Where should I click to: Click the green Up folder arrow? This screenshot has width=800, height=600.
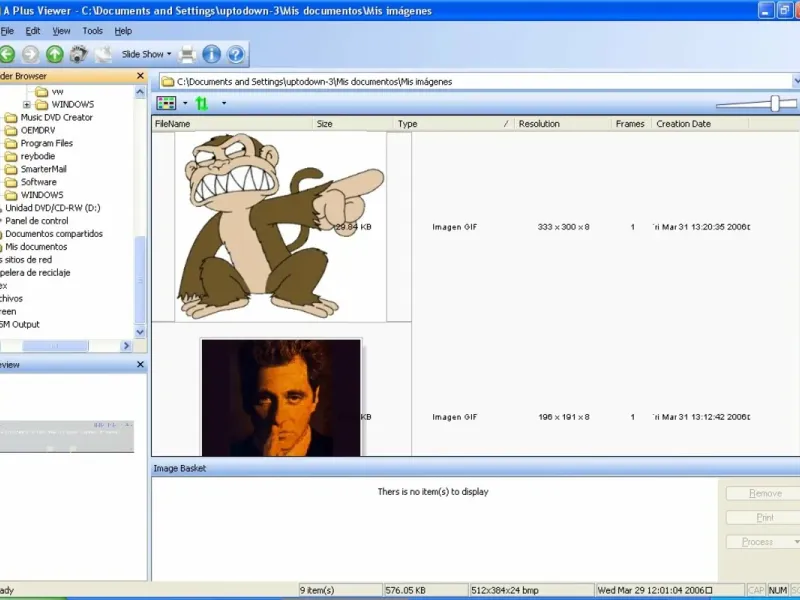coord(54,54)
